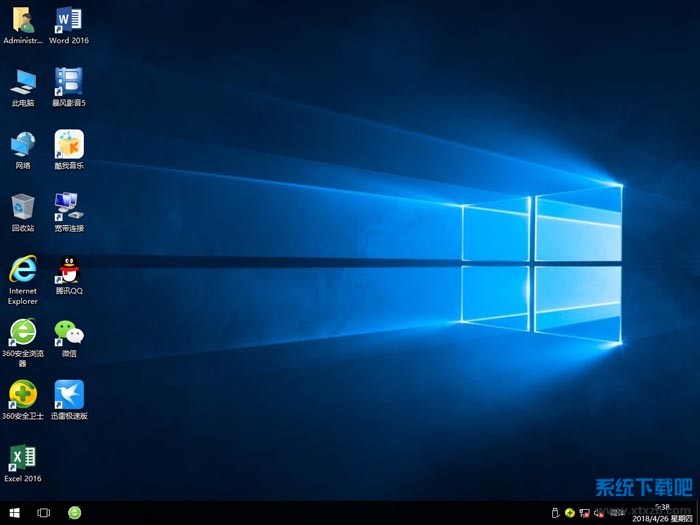Select the 酷我音乐 music shortcut

click(x=68, y=144)
